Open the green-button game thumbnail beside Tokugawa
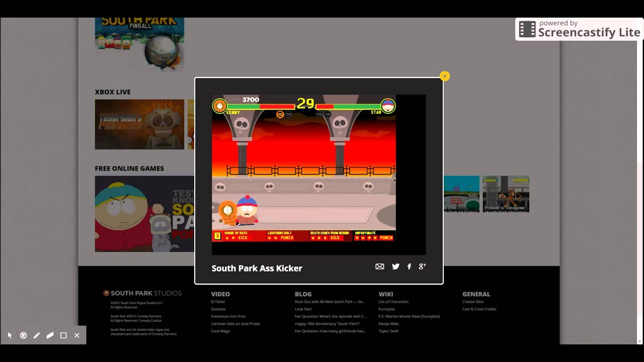The width and height of the screenshot is (644, 362). click(461, 194)
